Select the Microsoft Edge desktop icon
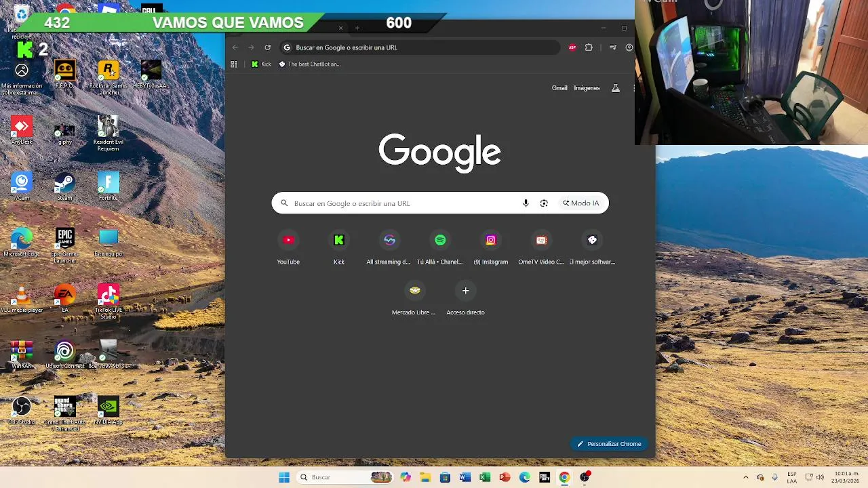The height and width of the screenshot is (488, 868). pyautogui.click(x=22, y=243)
